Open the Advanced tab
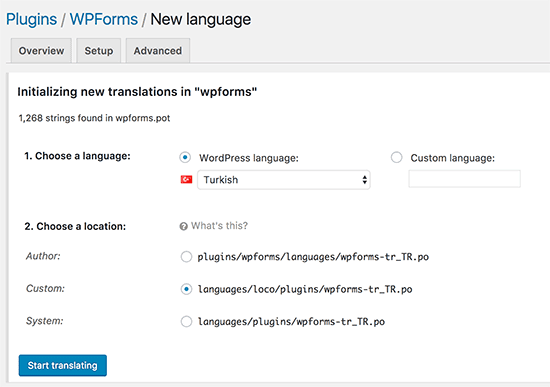The image size is (550, 387). coord(158,51)
